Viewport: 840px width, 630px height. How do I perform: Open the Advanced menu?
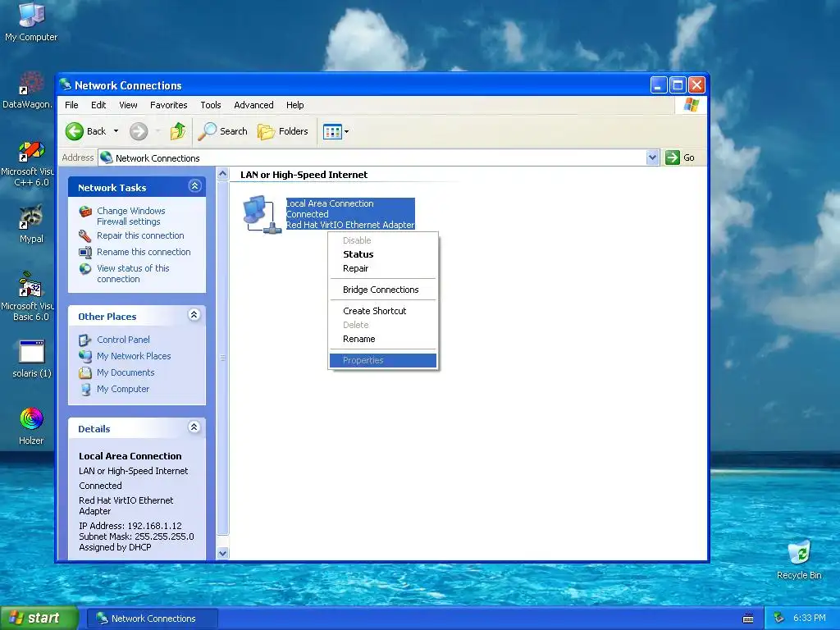click(x=253, y=105)
